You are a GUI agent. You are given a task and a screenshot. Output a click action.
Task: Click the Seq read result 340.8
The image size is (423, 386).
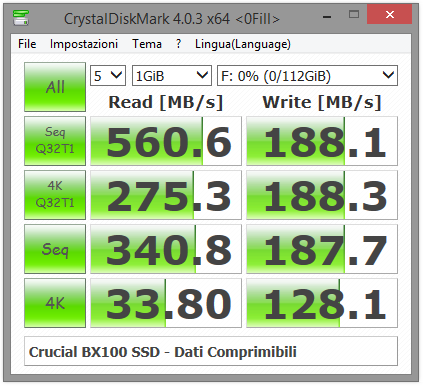(166, 249)
